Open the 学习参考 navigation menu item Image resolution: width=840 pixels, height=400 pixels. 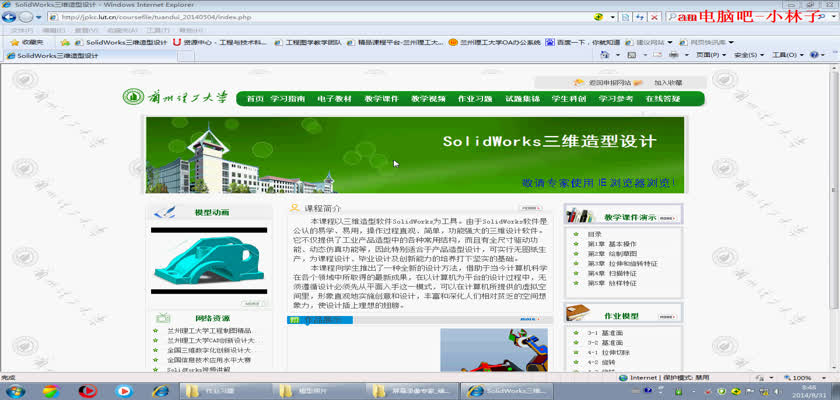point(616,99)
